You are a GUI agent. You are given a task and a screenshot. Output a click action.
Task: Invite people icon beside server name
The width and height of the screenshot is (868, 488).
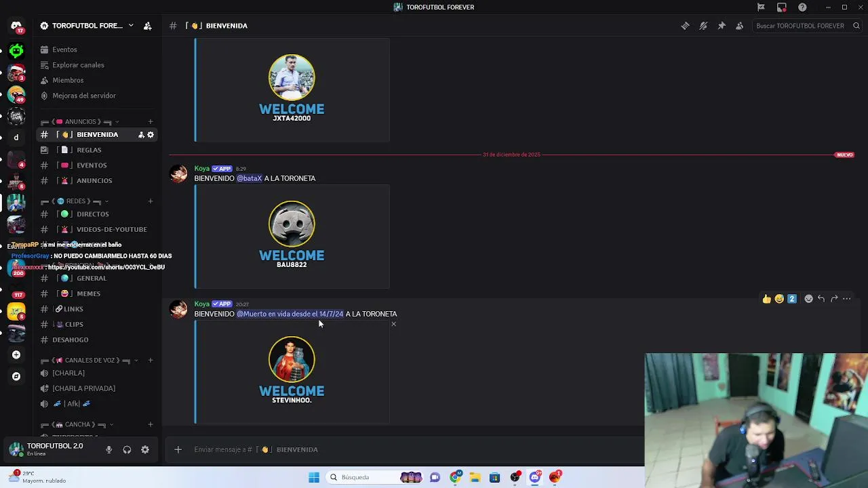click(148, 26)
